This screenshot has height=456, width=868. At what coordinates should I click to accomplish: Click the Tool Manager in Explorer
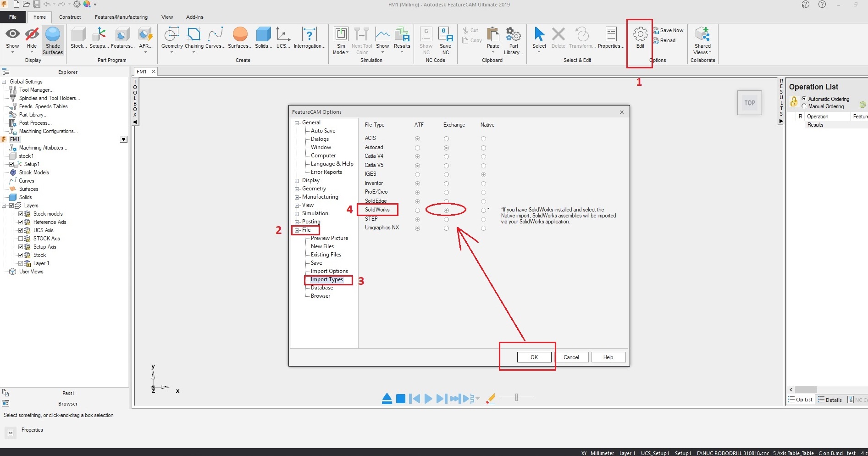click(x=35, y=89)
